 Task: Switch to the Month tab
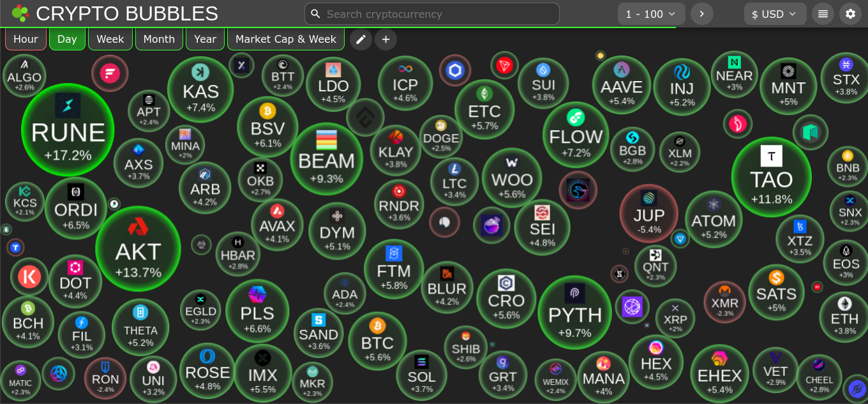(x=159, y=39)
